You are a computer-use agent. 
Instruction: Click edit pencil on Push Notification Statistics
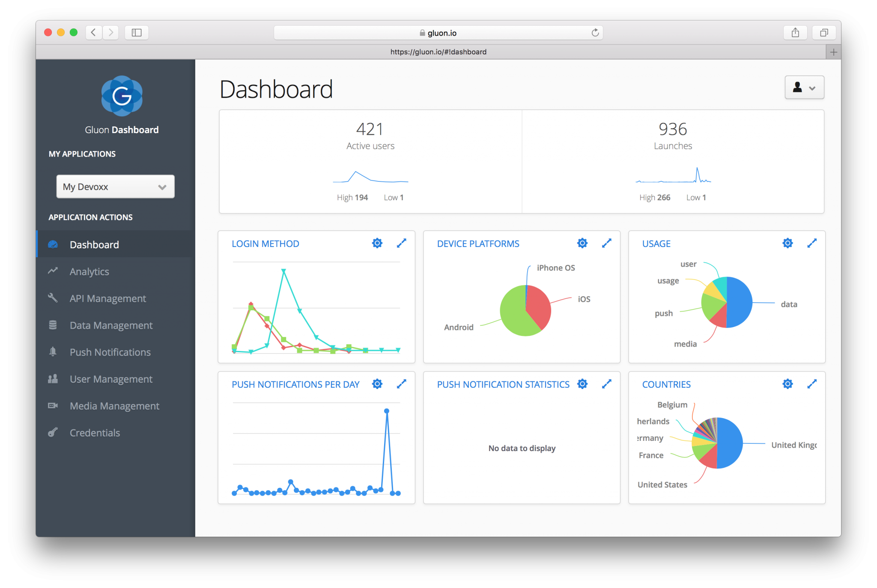point(605,384)
